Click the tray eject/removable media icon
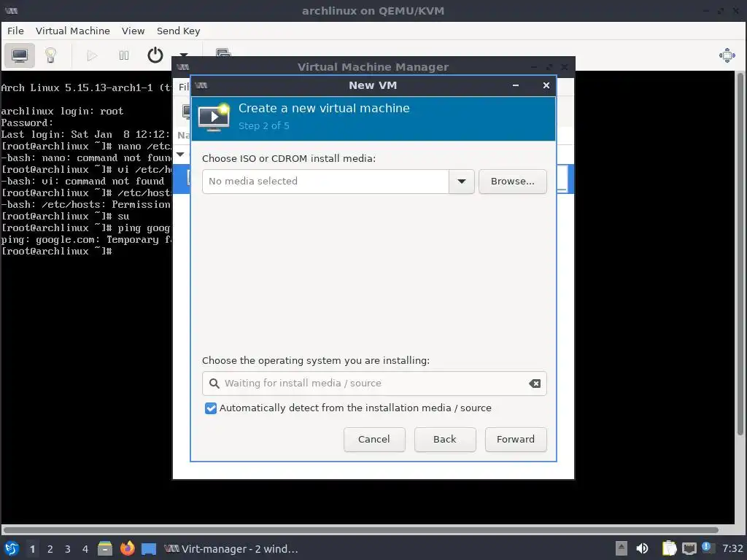 (621, 548)
